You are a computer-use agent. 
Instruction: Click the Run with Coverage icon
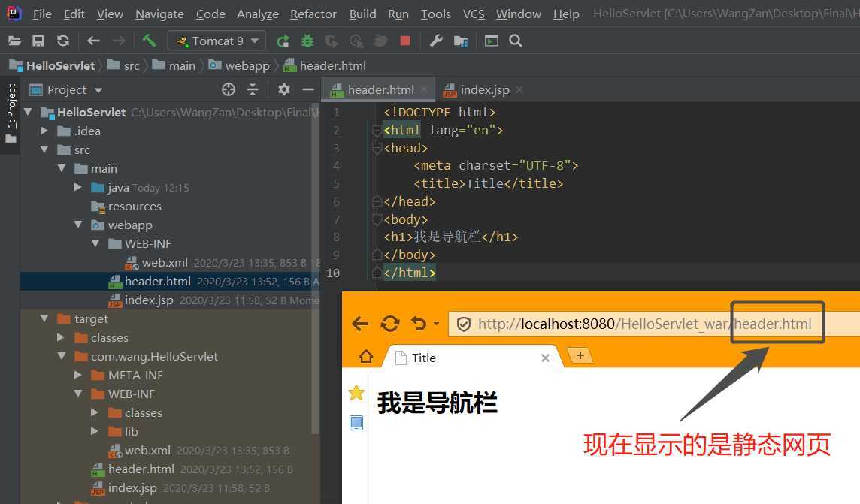(332, 41)
